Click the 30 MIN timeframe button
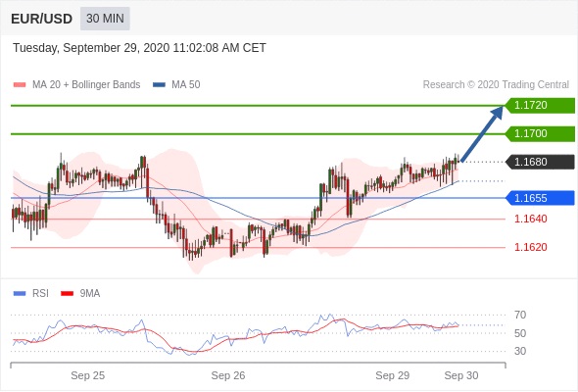578x392 pixels. pyautogui.click(x=105, y=19)
